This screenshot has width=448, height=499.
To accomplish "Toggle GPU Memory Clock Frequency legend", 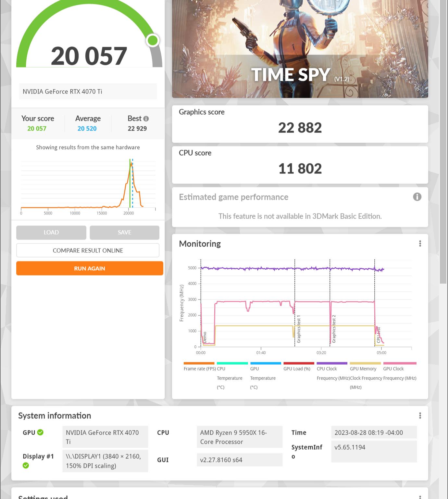I will 365,375.
